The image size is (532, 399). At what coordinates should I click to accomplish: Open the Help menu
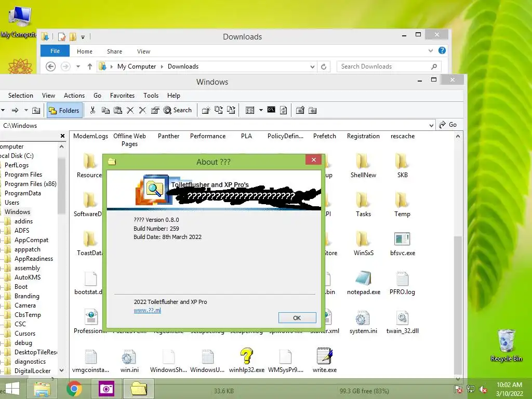pos(174,96)
